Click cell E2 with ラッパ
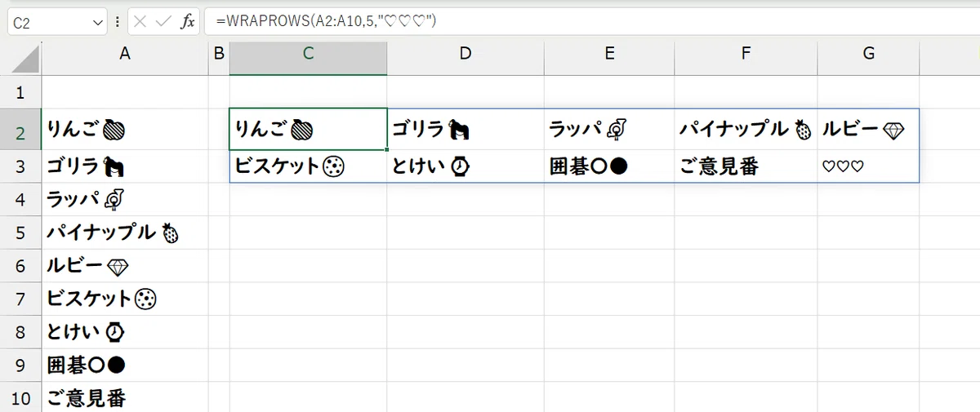This screenshot has width=980, height=412. click(x=609, y=130)
